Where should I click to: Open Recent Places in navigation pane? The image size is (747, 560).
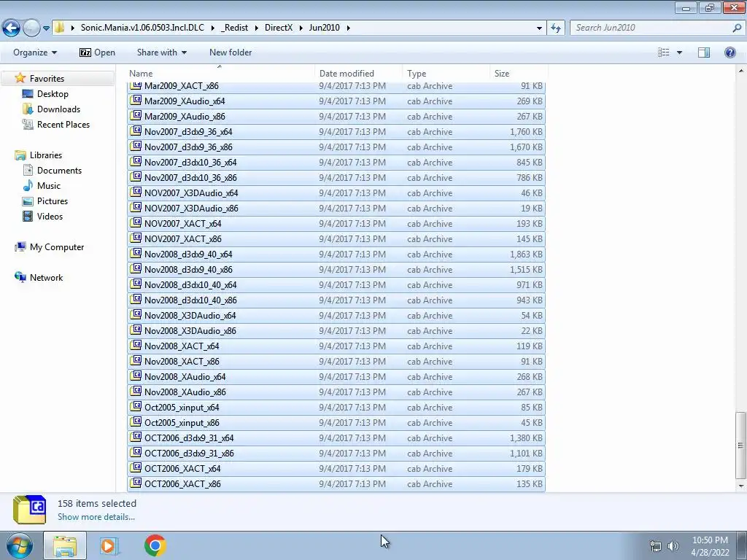point(63,124)
